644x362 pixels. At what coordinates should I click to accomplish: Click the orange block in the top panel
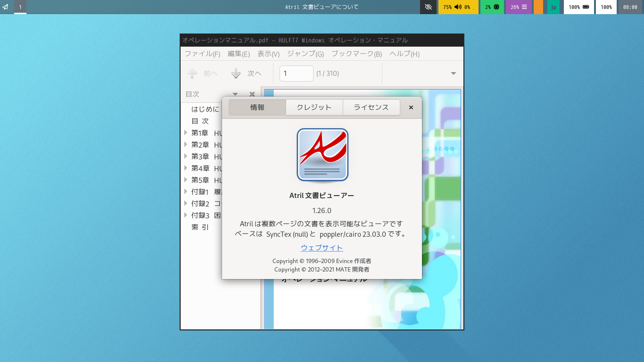pyautogui.click(x=538, y=7)
